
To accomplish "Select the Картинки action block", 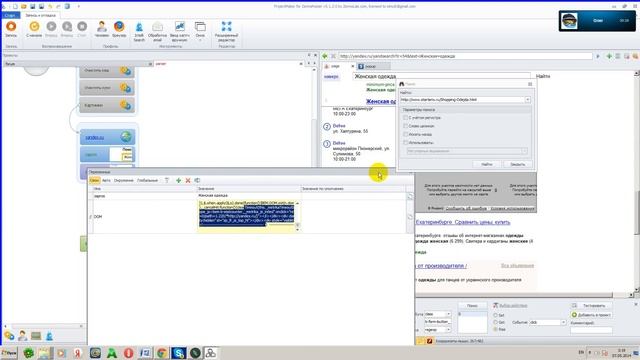I will pos(107,105).
